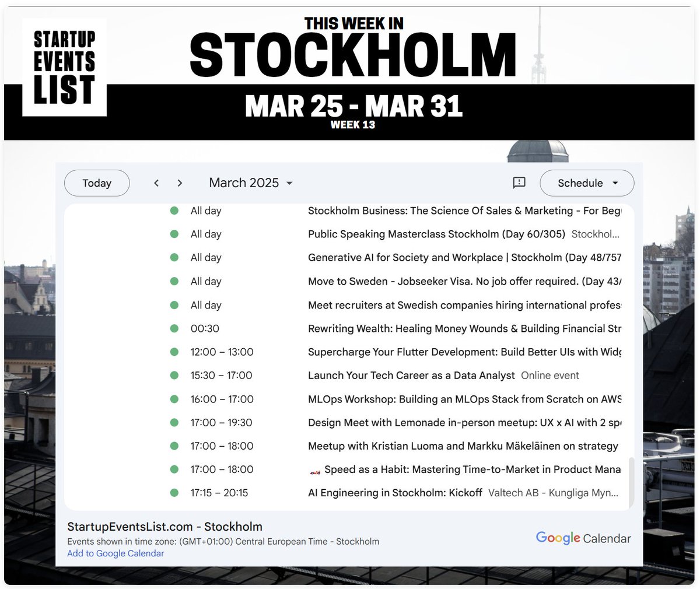Open the Schedule view dropdown
Screen dimensions: 700x589
587,183
